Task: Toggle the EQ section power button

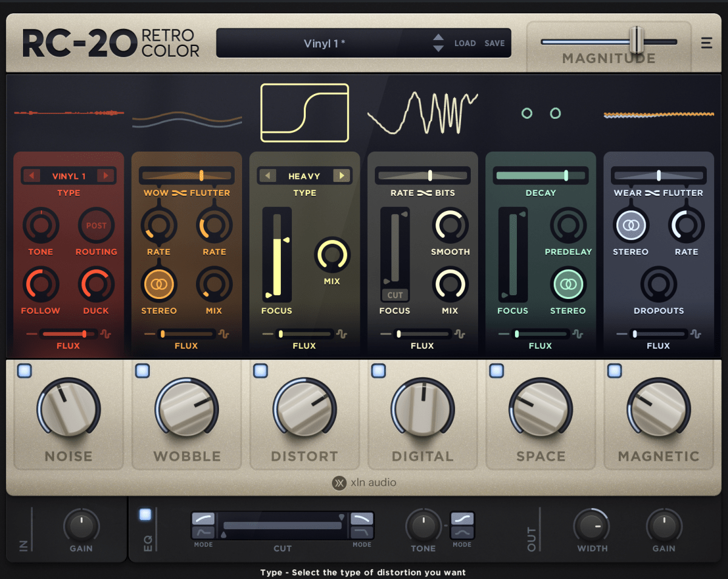Action: coord(145,515)
